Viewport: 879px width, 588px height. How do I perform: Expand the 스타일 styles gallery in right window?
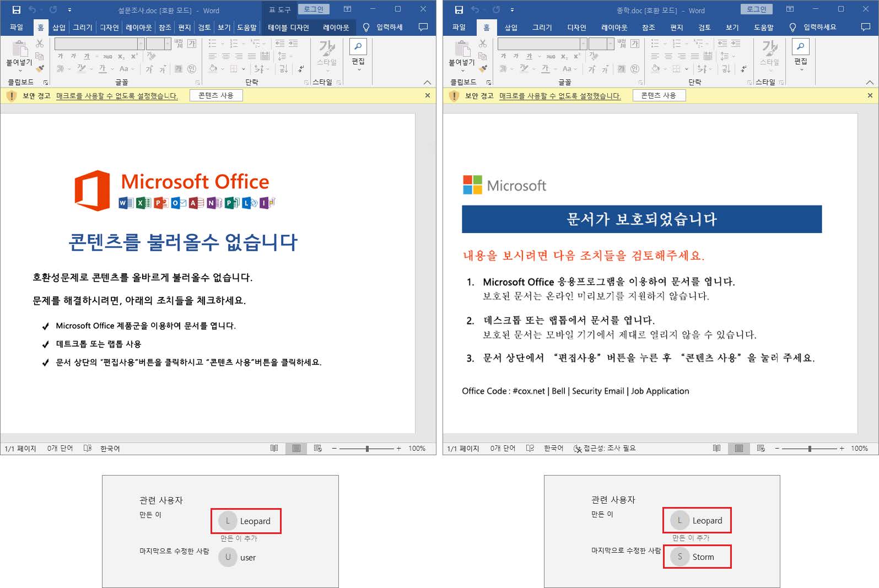click(x=769, y=56)
